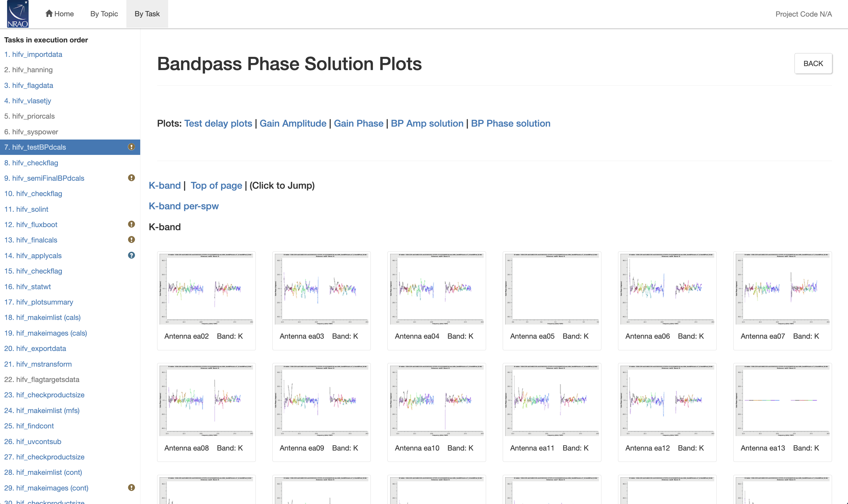Select the By Task tab
Screen dimensions: 848x504
147,14
